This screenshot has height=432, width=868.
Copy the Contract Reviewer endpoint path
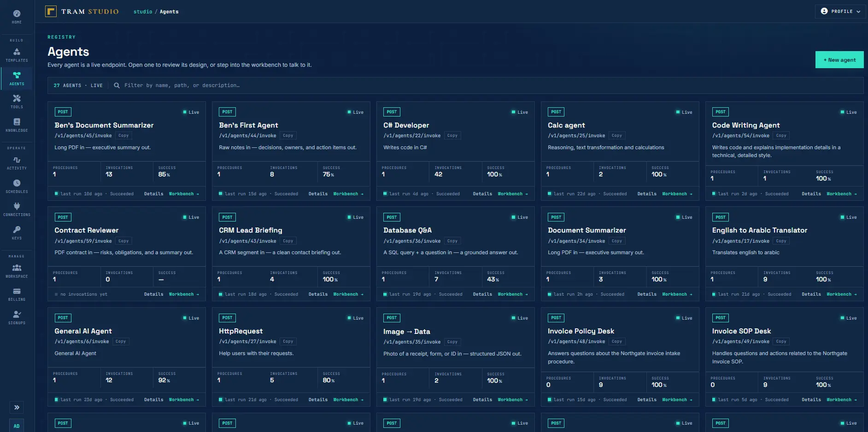coord(123,241)
